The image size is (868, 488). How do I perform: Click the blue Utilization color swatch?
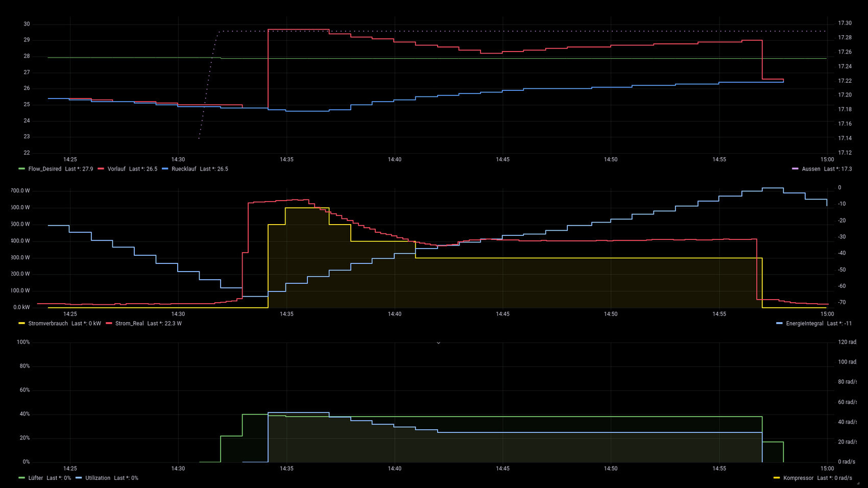(79, 478)
